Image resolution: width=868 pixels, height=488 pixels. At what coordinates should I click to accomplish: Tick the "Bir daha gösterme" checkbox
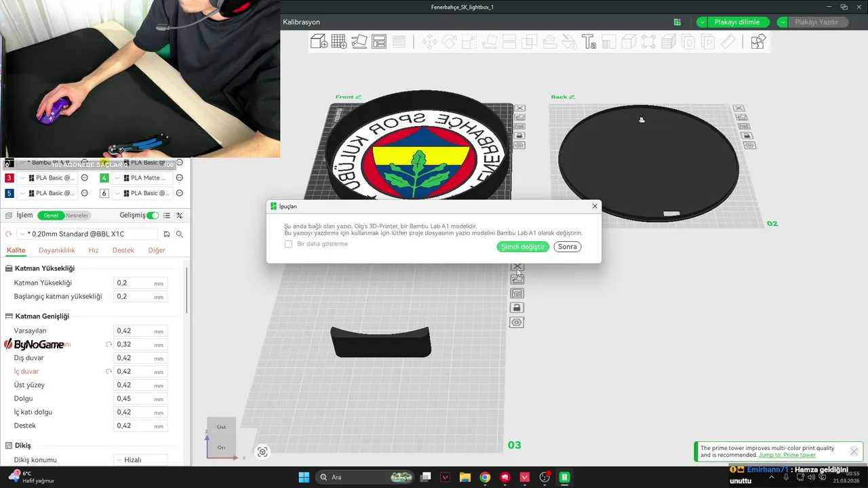pyautogui.click(x=288, y=244)
